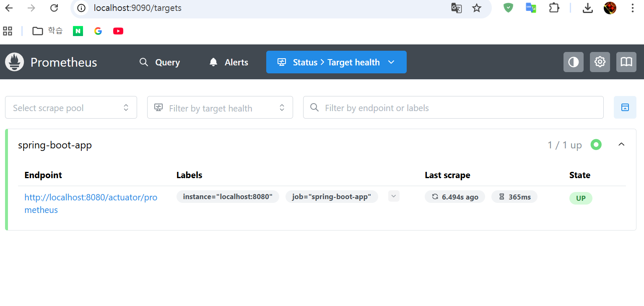This screenshot has height=306, width=644.
Task: Open the documentation book icon
Action: [626, 62]
